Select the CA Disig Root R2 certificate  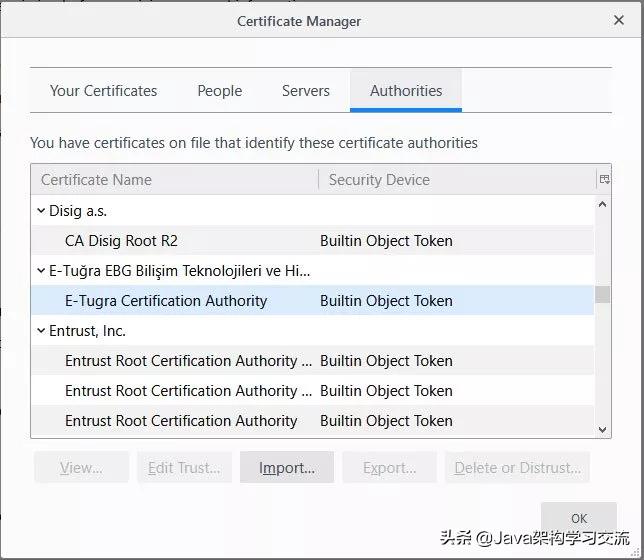pyautogui.click(x=121, y=241)
